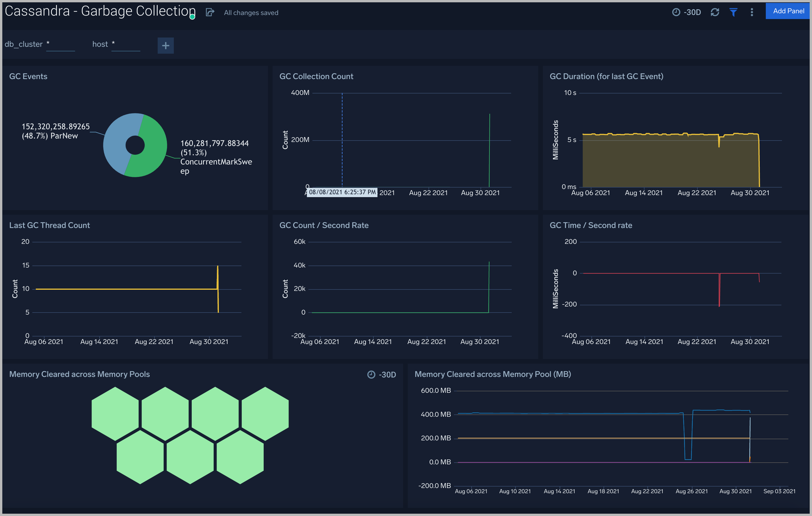Click the share dashboard export icon
Viewport: 812px width, 516px height.
click(210, 12)
